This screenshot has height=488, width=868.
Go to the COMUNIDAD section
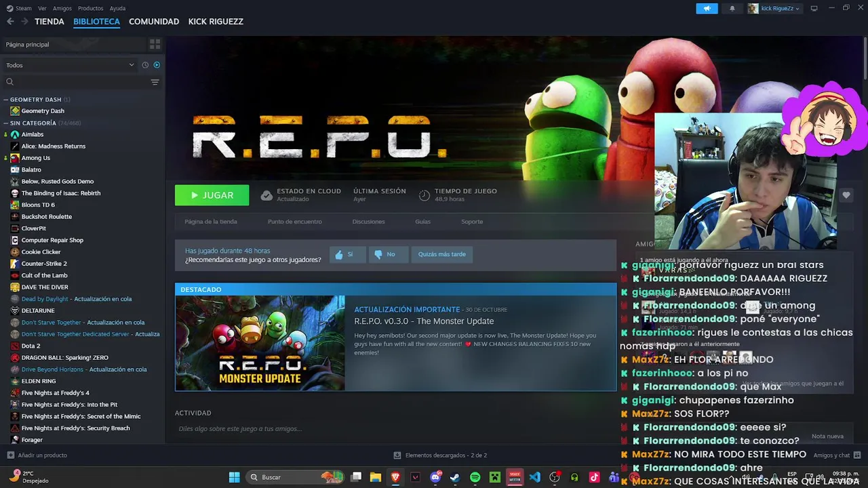pyautogui.click(x=154, y=22)
